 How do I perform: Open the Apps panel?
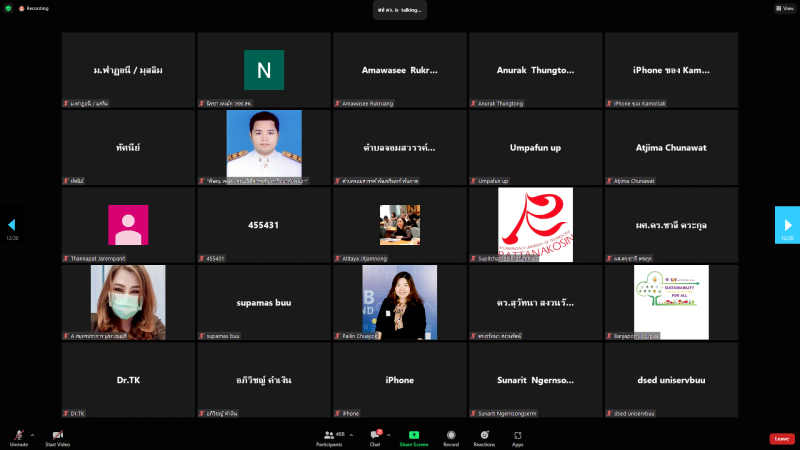pos(518,437)
